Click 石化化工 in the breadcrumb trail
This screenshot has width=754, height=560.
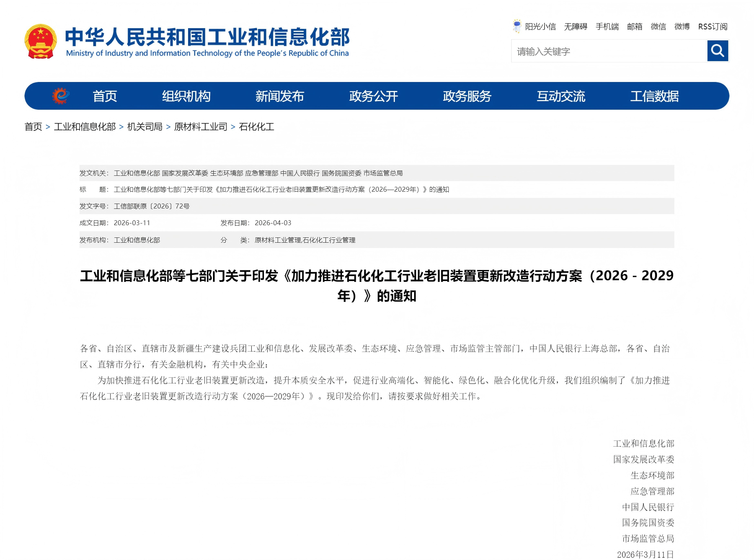click(x=256, y=127)
